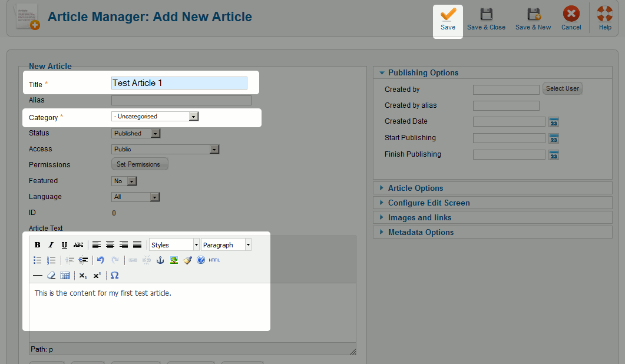Viewport: 625px width, 364px height.
Task: Align text left
Action: 97,245
